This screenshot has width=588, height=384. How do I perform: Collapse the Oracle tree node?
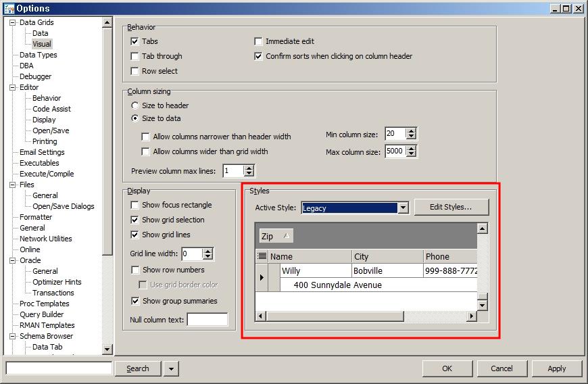[x=13, y=260]
